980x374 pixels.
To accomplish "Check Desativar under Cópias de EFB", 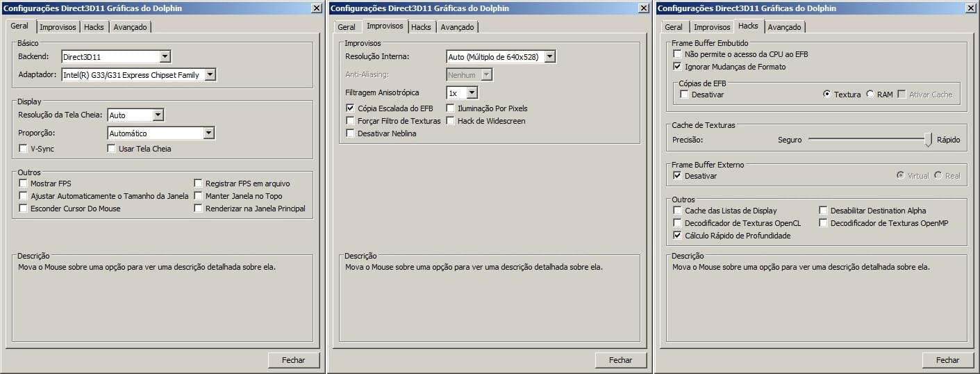I will (x=685, y=95).
